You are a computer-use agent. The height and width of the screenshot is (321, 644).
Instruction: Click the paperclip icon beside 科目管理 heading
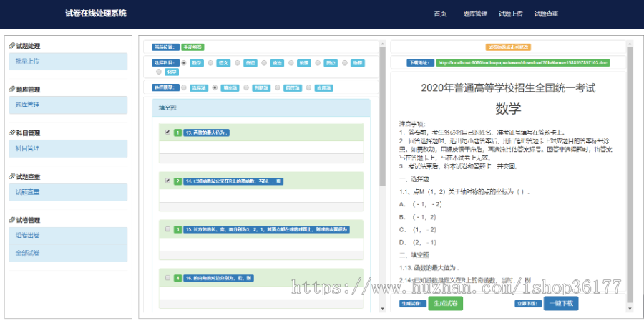coord(12,133)
